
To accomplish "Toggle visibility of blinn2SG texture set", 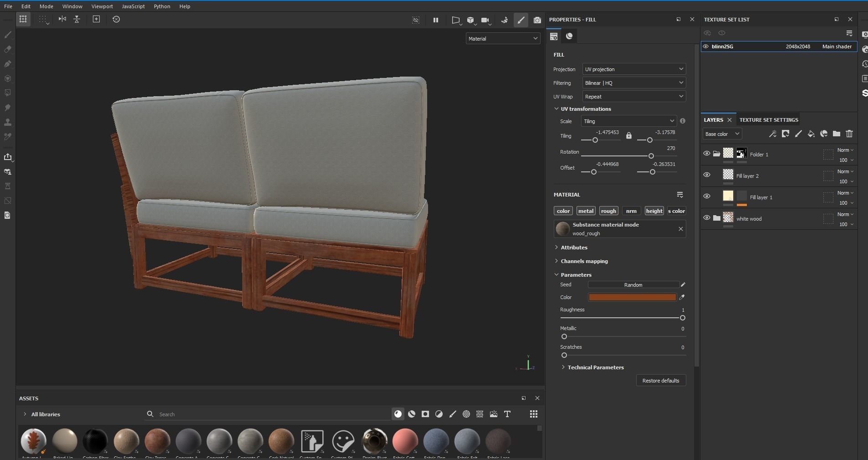I will (x=706, y=47).
